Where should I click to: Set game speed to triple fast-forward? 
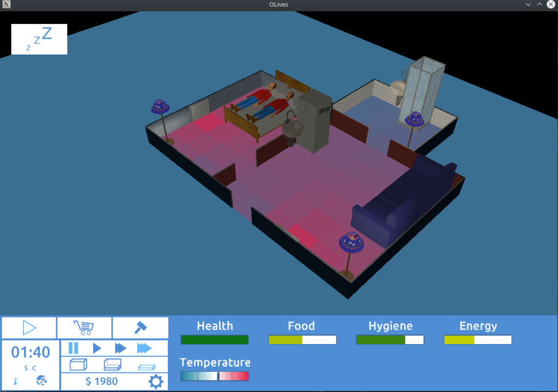144,348
